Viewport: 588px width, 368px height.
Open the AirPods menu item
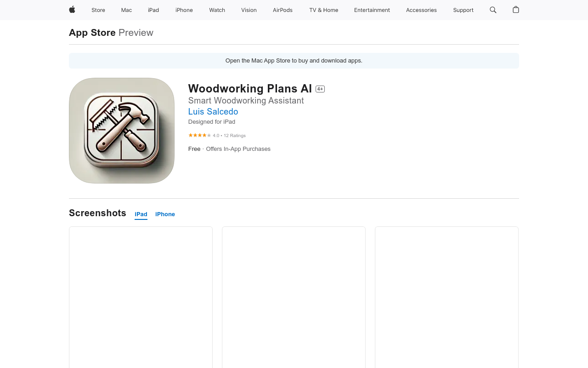tap(283, 10)
